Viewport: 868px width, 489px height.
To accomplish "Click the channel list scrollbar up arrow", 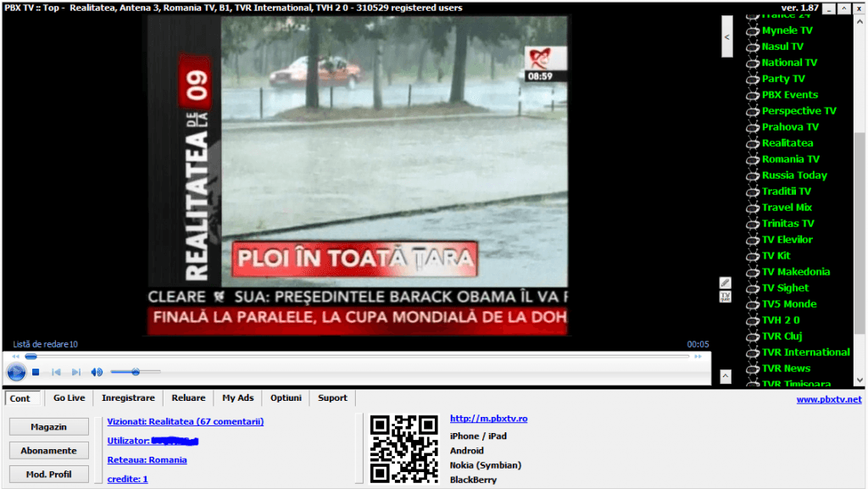I will [860, 21].
